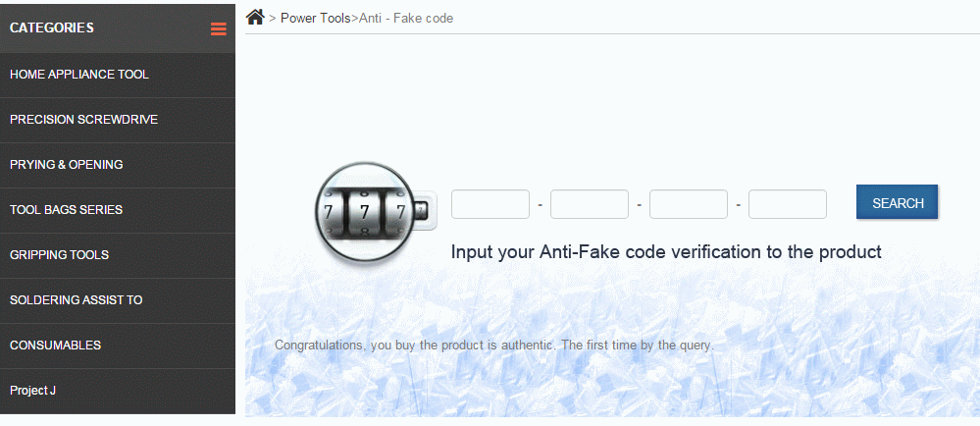980x426 pixels.
Task: Open the HOME APPLIANCE TOOL category
Action: point(118,75)
